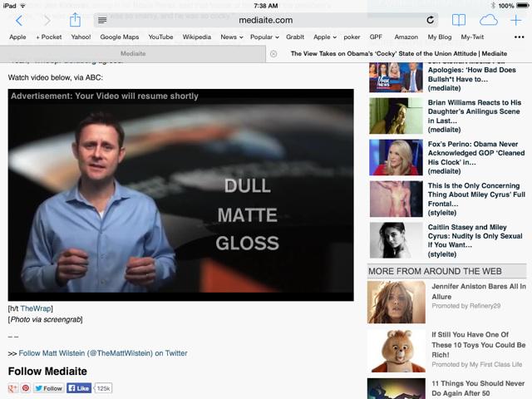Tap the Bluetooth status icon

(x=493, y=6)
